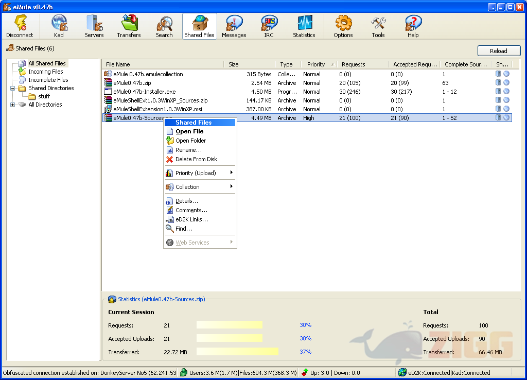The height and width of the screenshot is (380, 527).
Task: Click the Transferred progress bar
Action: pyautogui.click(x=237, y=352)
